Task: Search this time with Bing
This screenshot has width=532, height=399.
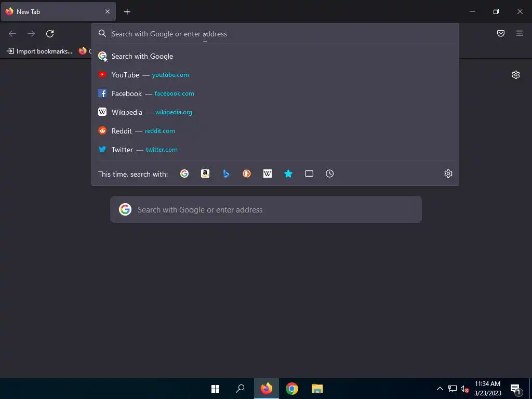Action: pyautogui.click(x=226, y=174)
